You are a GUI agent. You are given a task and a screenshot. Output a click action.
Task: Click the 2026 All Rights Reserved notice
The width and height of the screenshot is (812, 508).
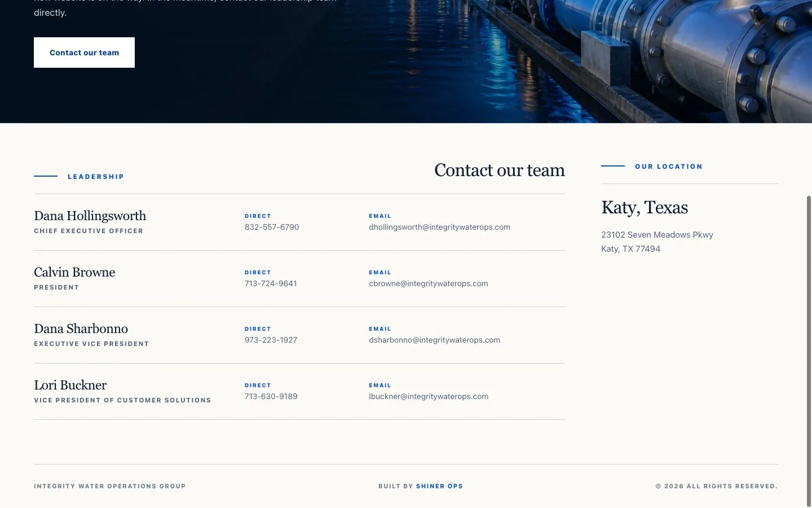717,486
